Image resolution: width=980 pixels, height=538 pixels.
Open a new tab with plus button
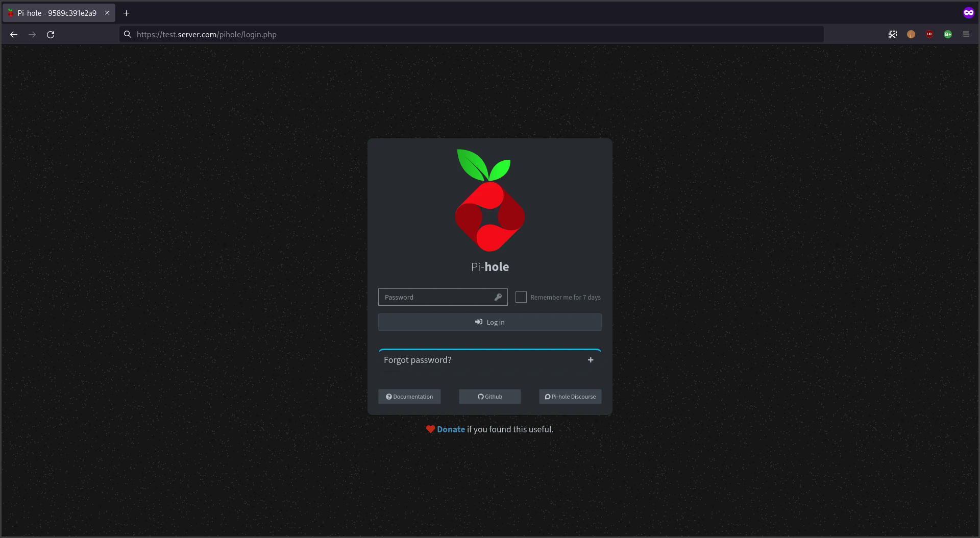(127, 13)
